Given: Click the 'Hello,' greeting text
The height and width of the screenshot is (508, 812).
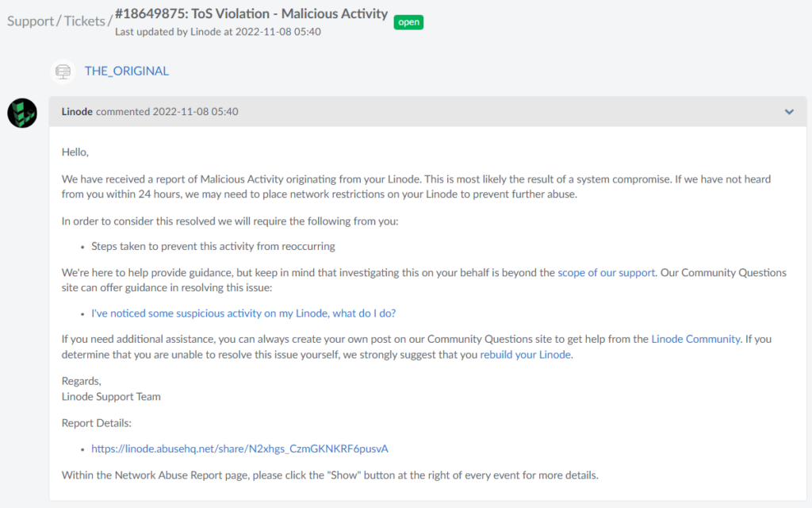Looking at the screenshot, I should [x=75, y=152].
